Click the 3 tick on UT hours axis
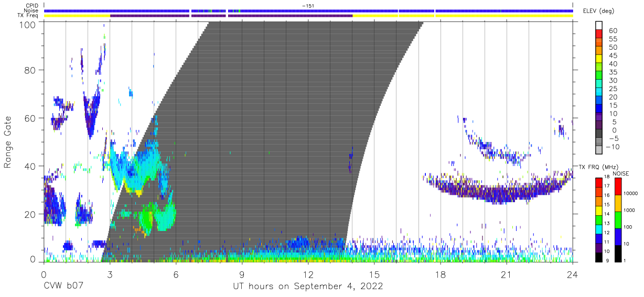644x297 pixels. (110, 274)
